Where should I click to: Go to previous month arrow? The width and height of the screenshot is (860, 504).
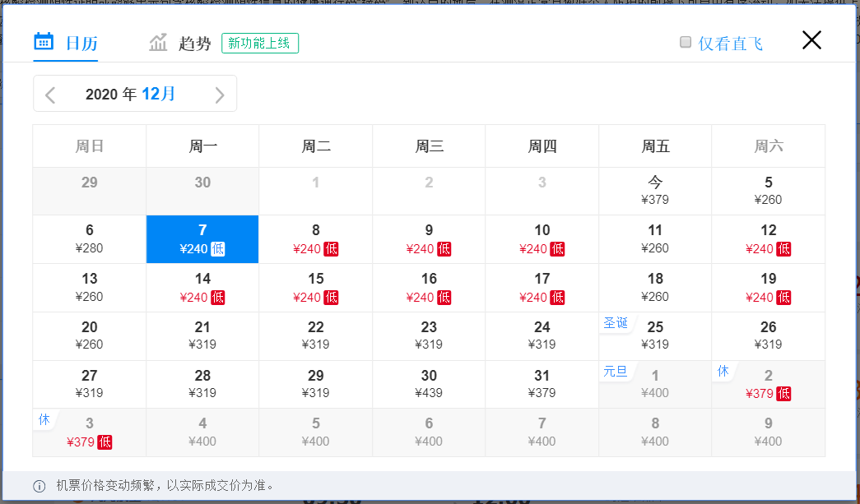point(50,95)
